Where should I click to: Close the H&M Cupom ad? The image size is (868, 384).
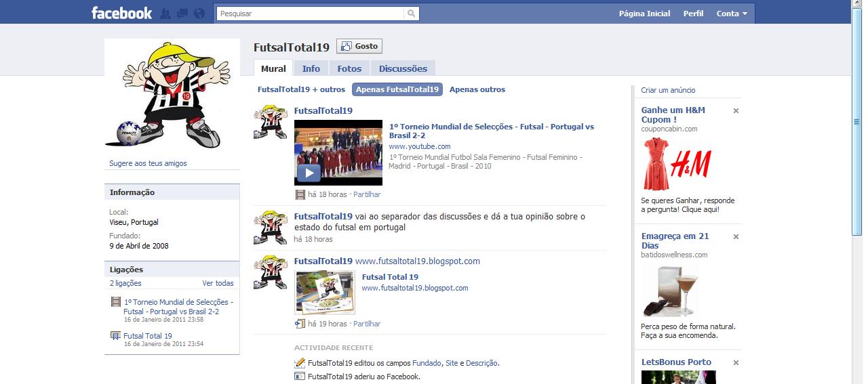click(x=736, y=110)
